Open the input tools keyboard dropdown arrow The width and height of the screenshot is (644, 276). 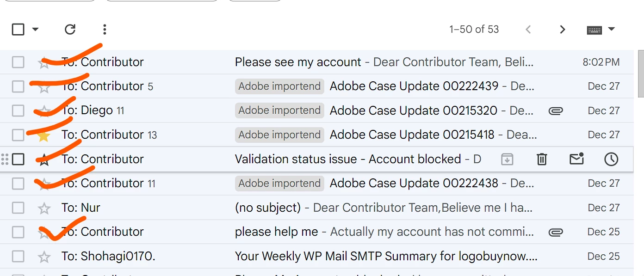tap(611, 29)
